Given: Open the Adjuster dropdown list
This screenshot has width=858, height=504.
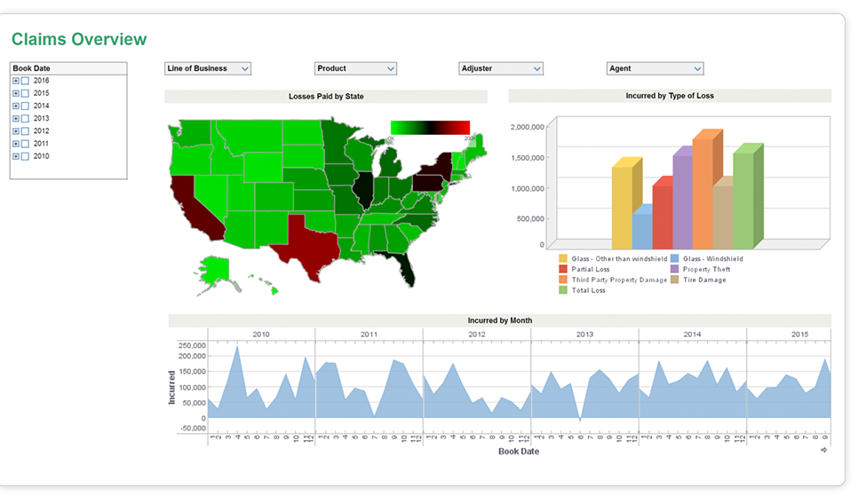Looking at the screenshot, I should 501,68.
